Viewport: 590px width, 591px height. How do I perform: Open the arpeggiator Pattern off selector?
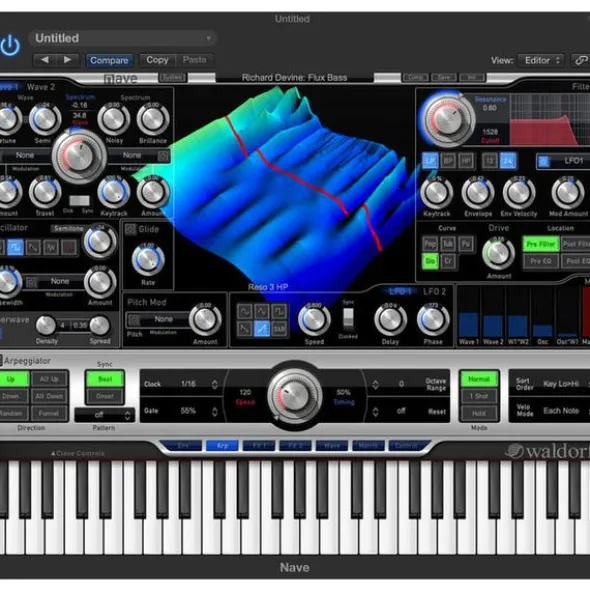point(104,415)
